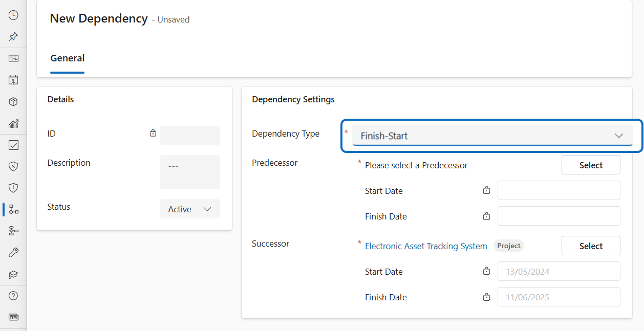The height and width of the screenshot is (331, 644).
Task: Open Electronic Asset Tracking System link
Action: [x=426, y=246]
